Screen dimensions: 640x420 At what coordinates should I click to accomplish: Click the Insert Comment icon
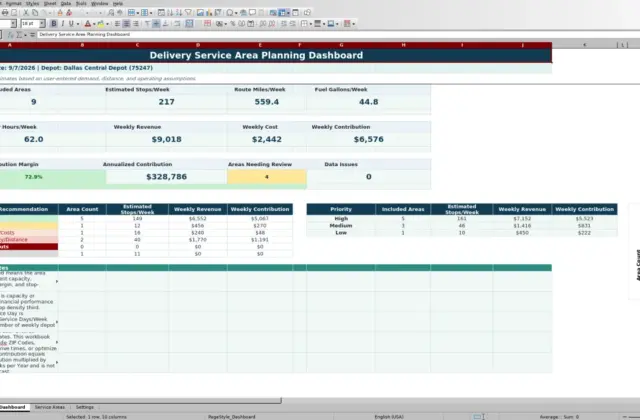(x=252, y=13)
